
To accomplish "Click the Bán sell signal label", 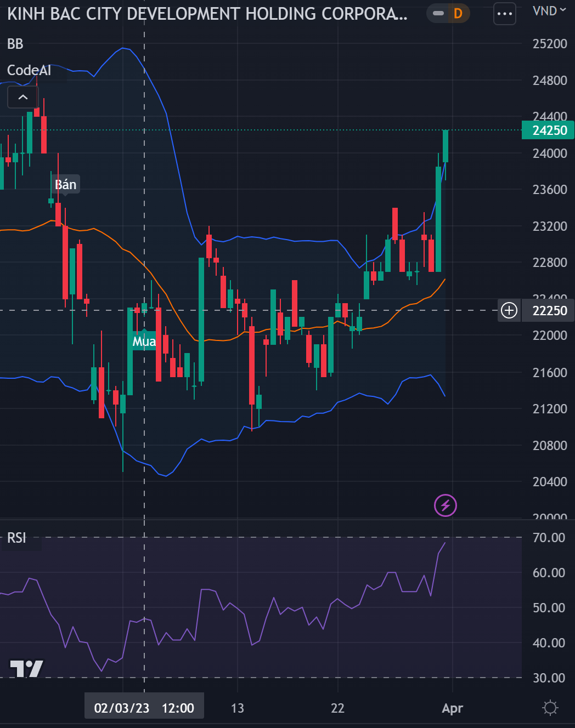I will (66, 184).
